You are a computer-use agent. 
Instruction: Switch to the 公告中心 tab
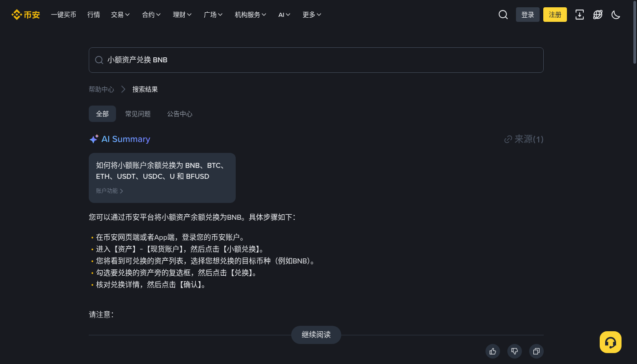(180, 114)
